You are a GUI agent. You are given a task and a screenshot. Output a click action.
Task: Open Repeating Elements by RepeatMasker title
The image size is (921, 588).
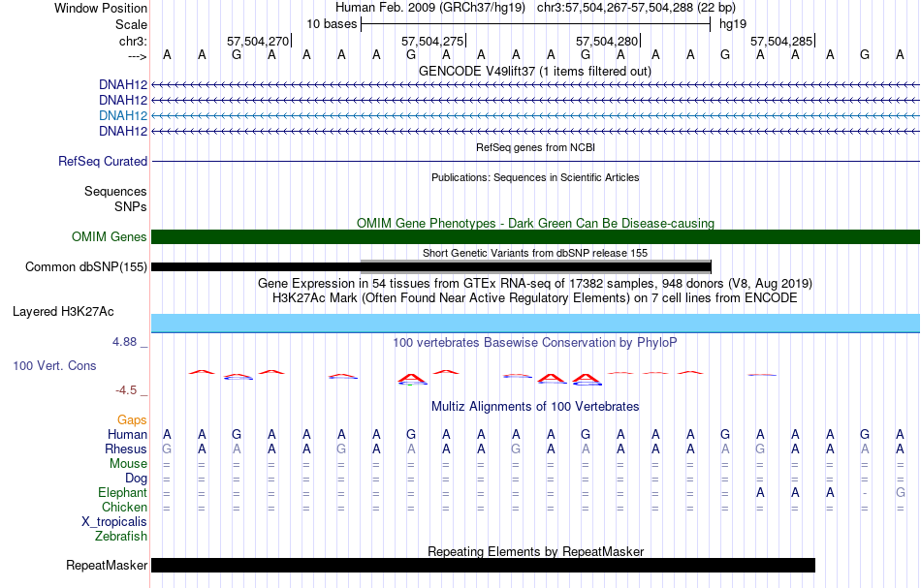[535, 551]
